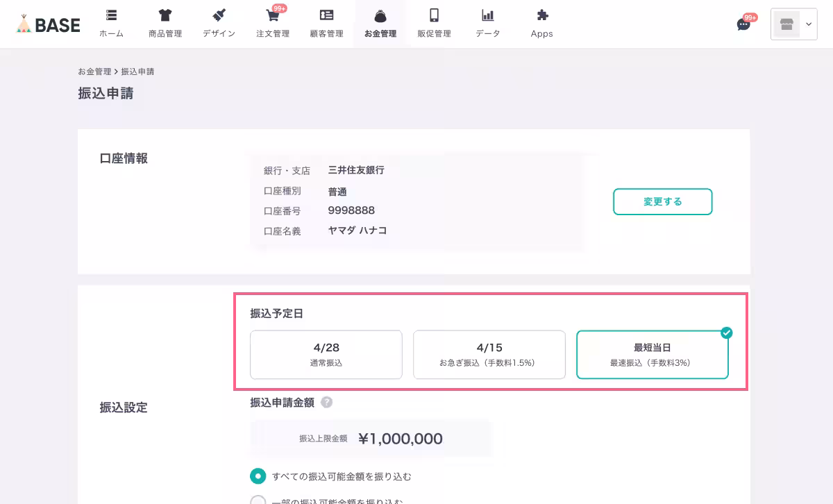
Task: Open the shop account dropdown chevron
Action: pyautogui.click(x=807, y=24)
